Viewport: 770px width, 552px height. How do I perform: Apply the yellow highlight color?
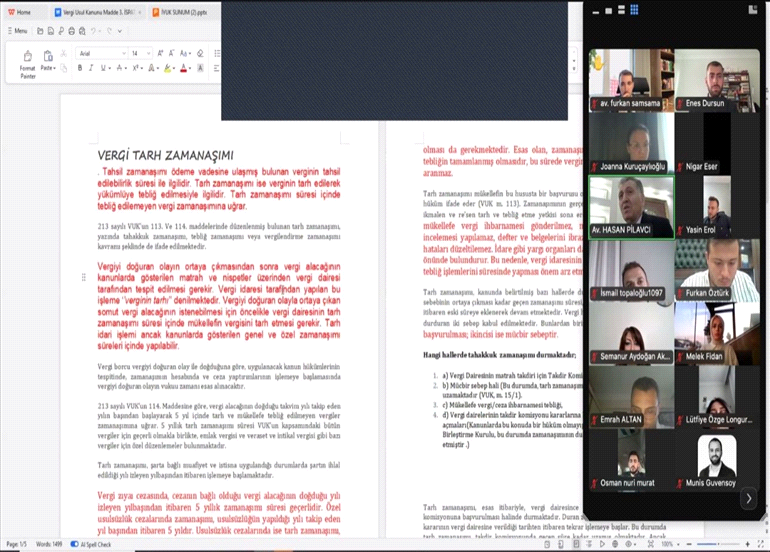167,68
